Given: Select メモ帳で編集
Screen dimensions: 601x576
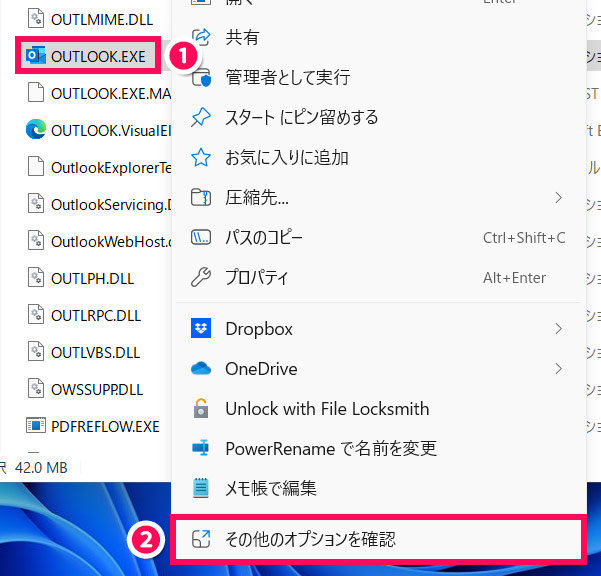Looking at the screenshot, I should pyautogui.click(x=379, y=488).
